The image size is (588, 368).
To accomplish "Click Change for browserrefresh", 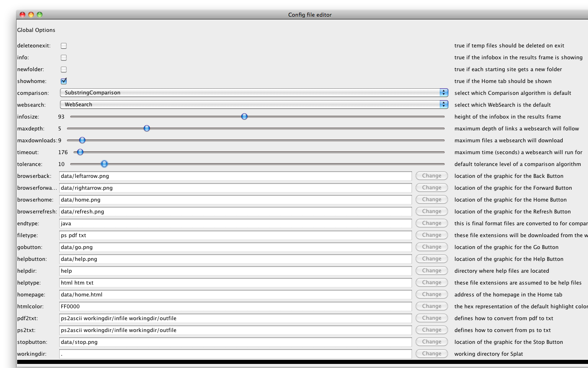I will click(432, 211).
